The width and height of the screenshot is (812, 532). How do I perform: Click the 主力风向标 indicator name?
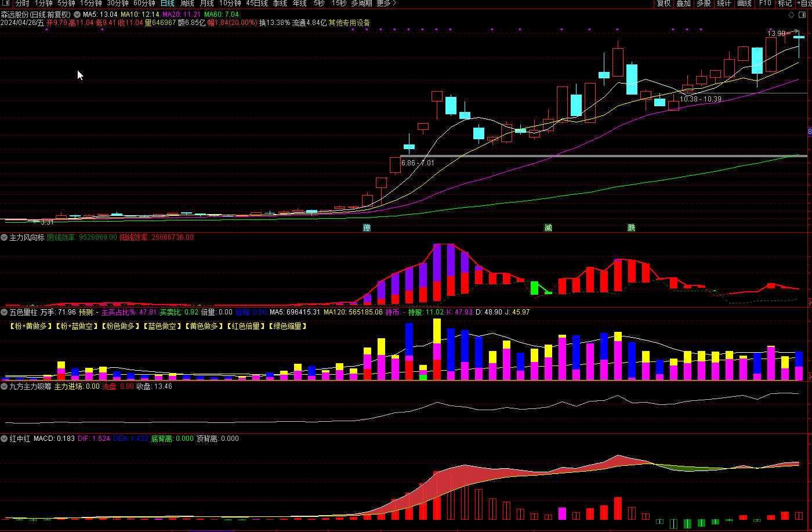click(27, 237)
